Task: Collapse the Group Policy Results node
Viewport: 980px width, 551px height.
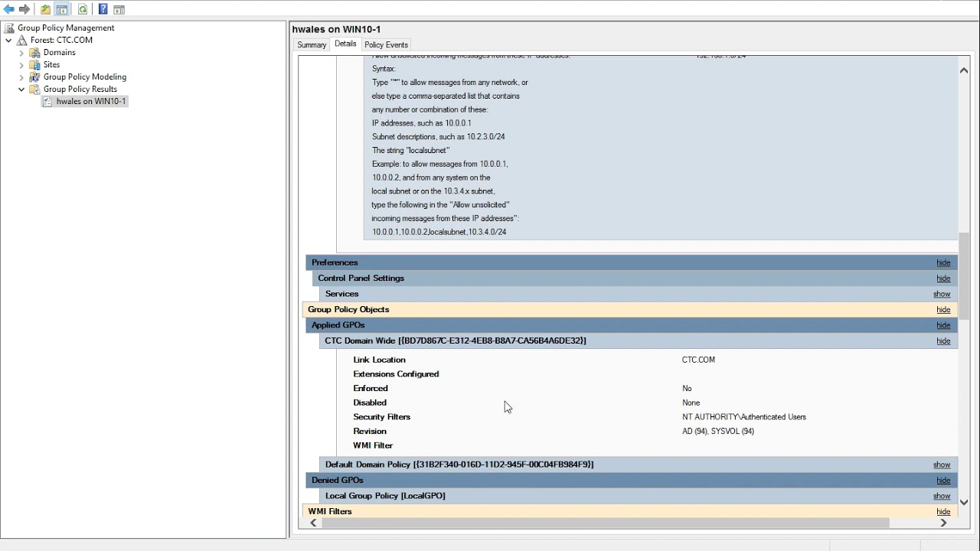Action: 21,89
